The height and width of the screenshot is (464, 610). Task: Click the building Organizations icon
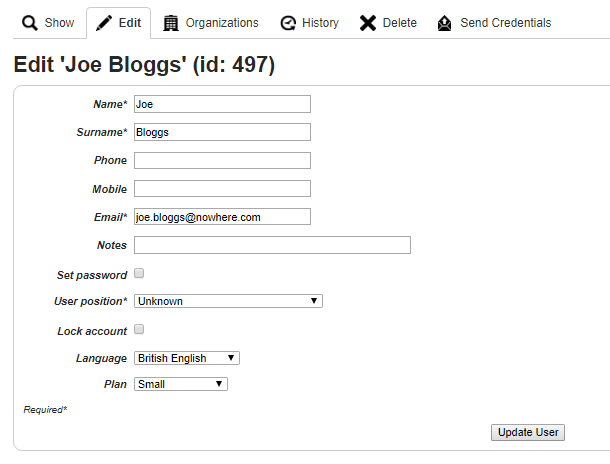click(170, 23)
